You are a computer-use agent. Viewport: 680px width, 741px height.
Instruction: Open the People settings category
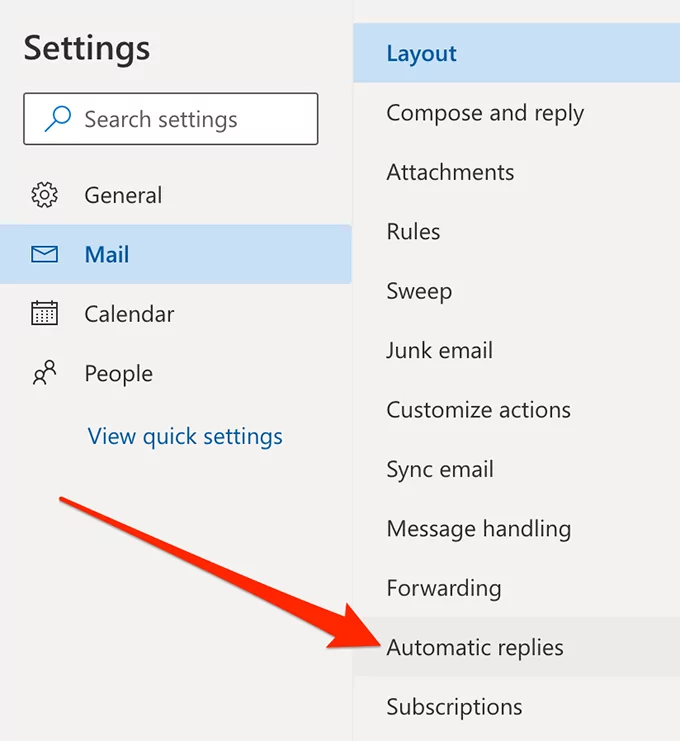[176, 373]
